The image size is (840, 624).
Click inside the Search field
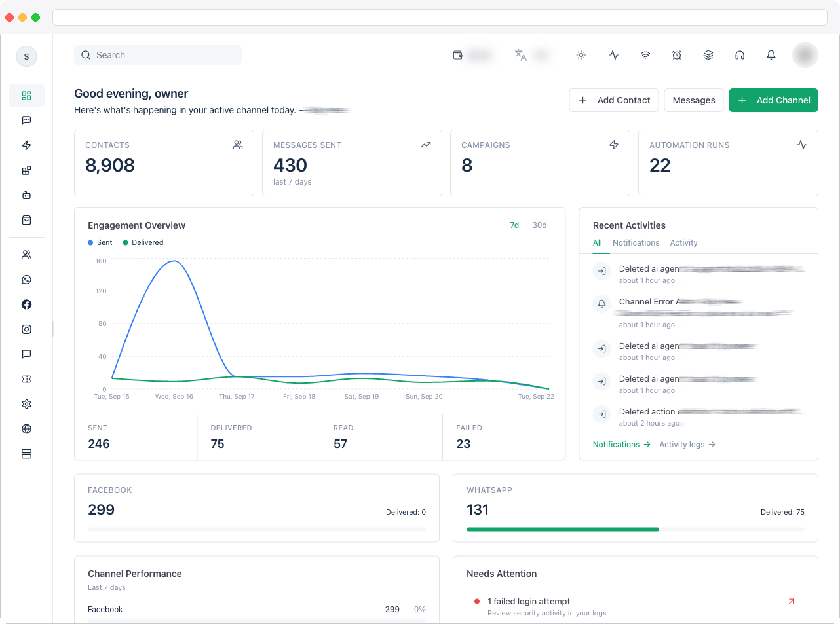(x=158, y=55)
